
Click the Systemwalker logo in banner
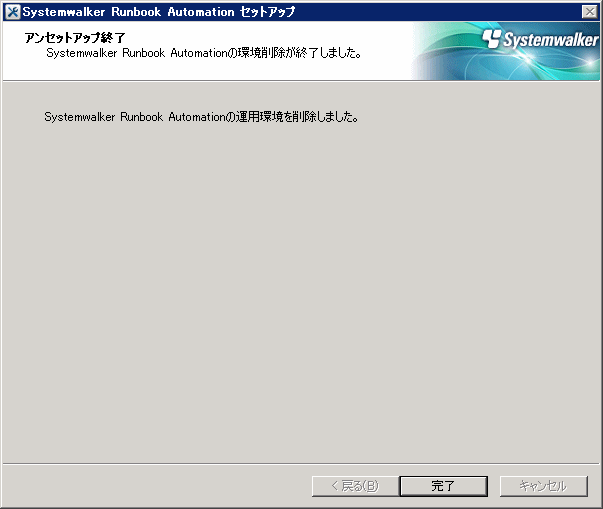(x=540, y=39)
